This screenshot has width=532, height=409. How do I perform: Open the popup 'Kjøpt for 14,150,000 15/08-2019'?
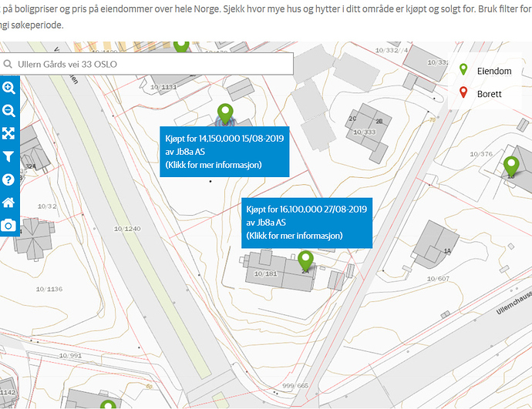(224, 152)
